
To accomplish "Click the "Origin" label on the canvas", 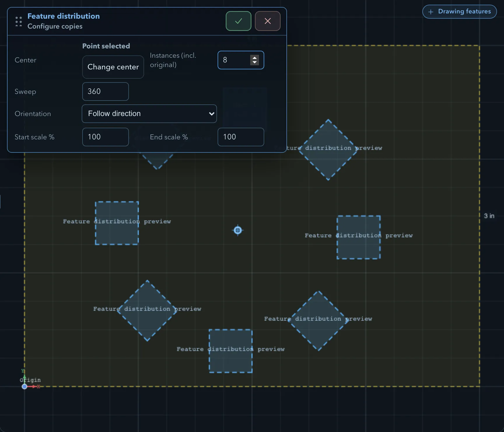I will [x=30, y=380].
